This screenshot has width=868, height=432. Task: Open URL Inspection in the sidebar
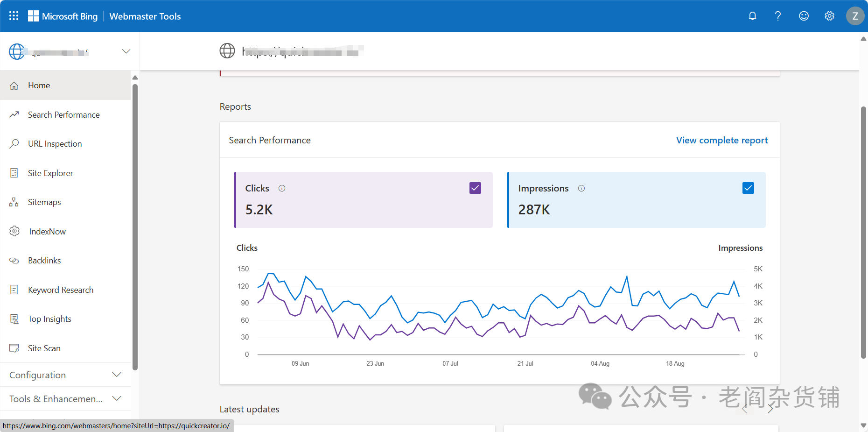click(x=65, y=144)
